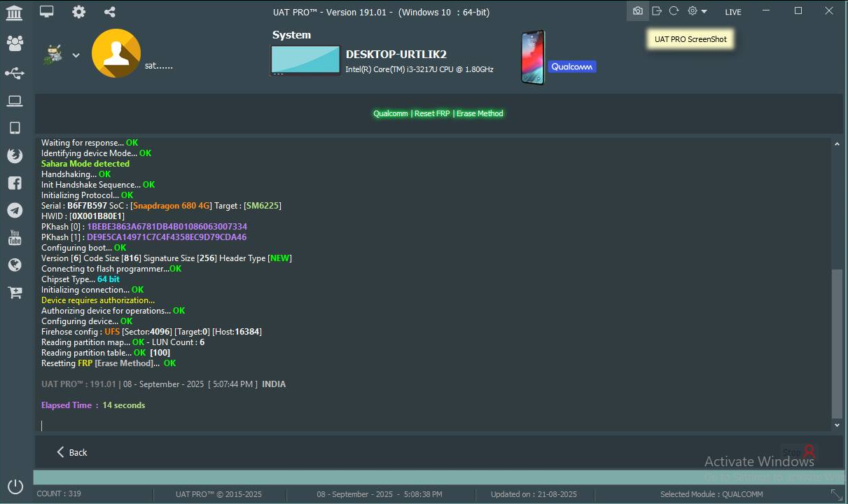The image size is (848, 504).
Task: Open the YouTube icon in sidebar
Action: [14, 238]
